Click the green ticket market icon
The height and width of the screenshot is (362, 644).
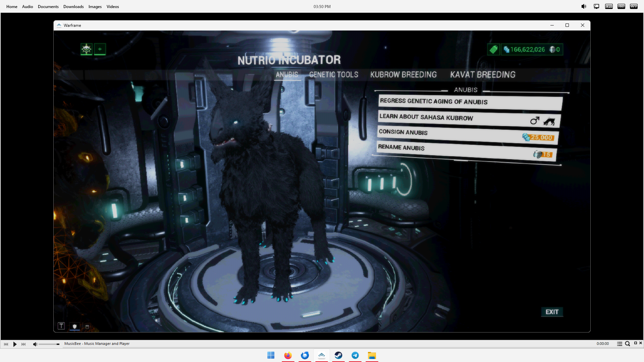click(493, 50)
